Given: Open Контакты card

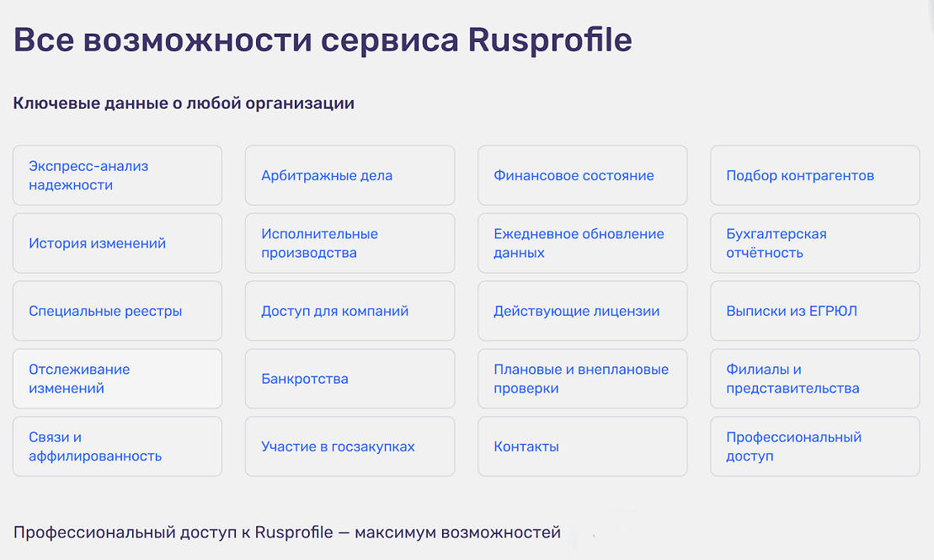Looking at the screenshot, I should [x=582, y=446].
